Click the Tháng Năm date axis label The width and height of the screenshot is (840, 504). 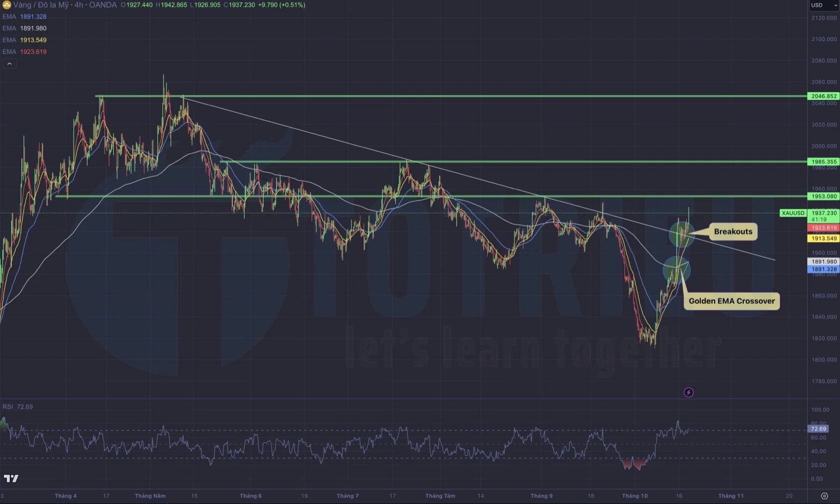150,496
